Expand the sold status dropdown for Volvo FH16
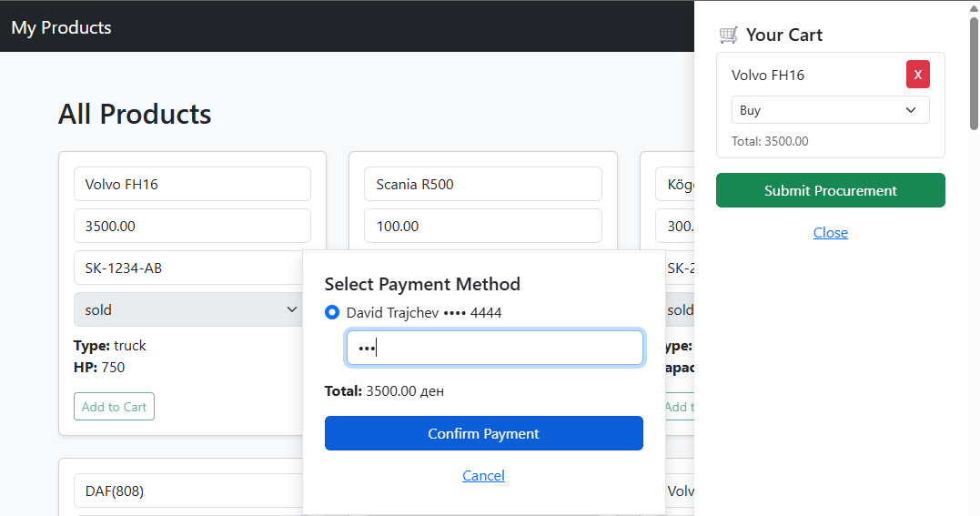This screenshot has height=516, width=980. pos(191,309)
